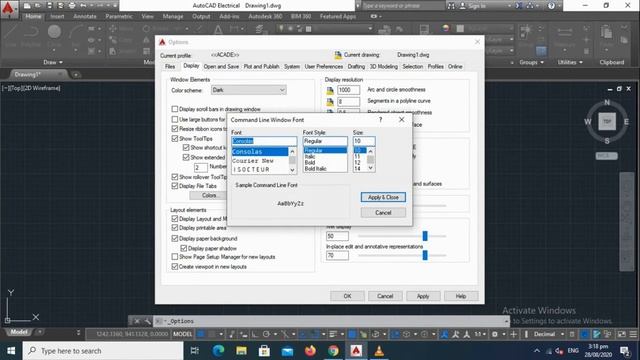Switch to the Files tab in Options
This screenshot has height=360, width=640.
point(170,67)
